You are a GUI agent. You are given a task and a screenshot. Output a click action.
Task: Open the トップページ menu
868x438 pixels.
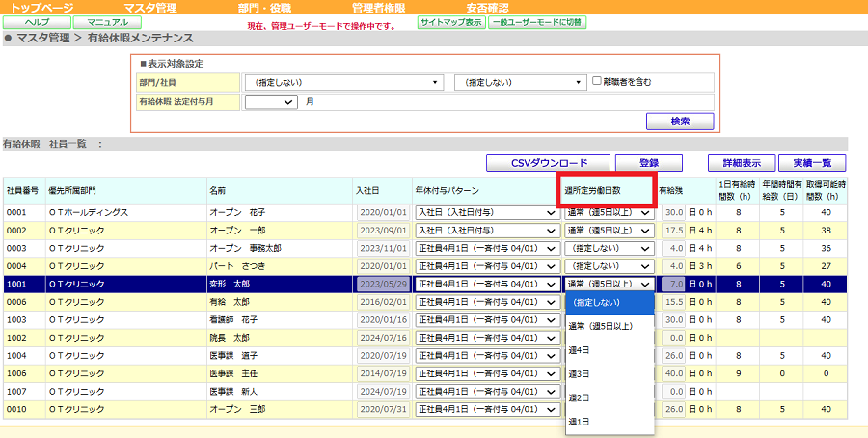click(x=42, y=8)
